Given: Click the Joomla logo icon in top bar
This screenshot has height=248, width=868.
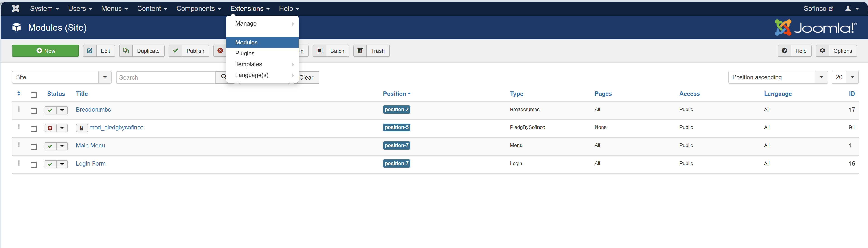Looking at the screenshot, I should [x=16, y=8].
